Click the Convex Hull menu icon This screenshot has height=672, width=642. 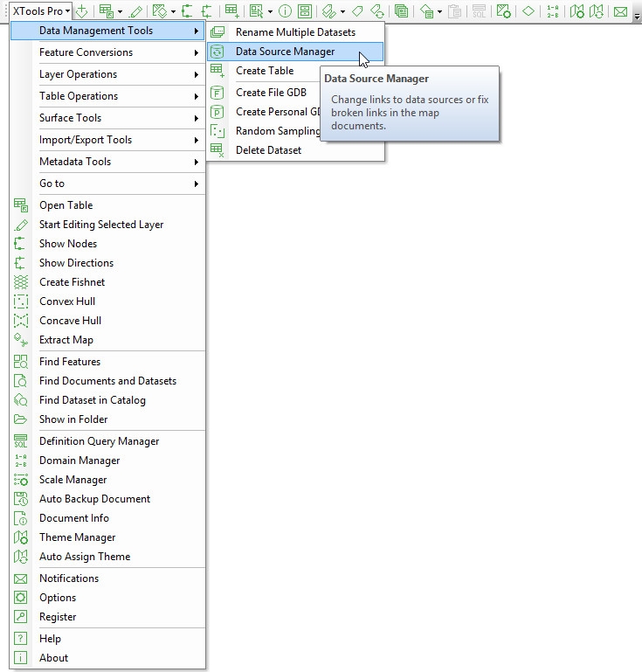click(x=21, y=301)
